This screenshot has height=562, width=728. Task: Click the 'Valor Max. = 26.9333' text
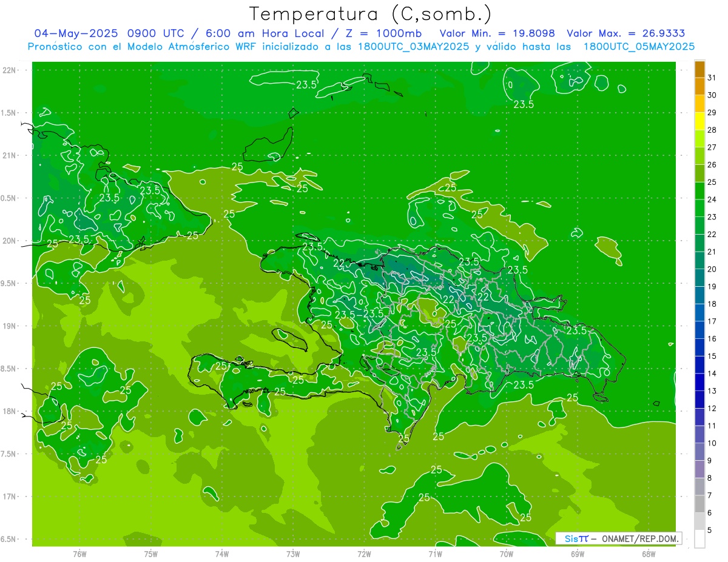625,33
